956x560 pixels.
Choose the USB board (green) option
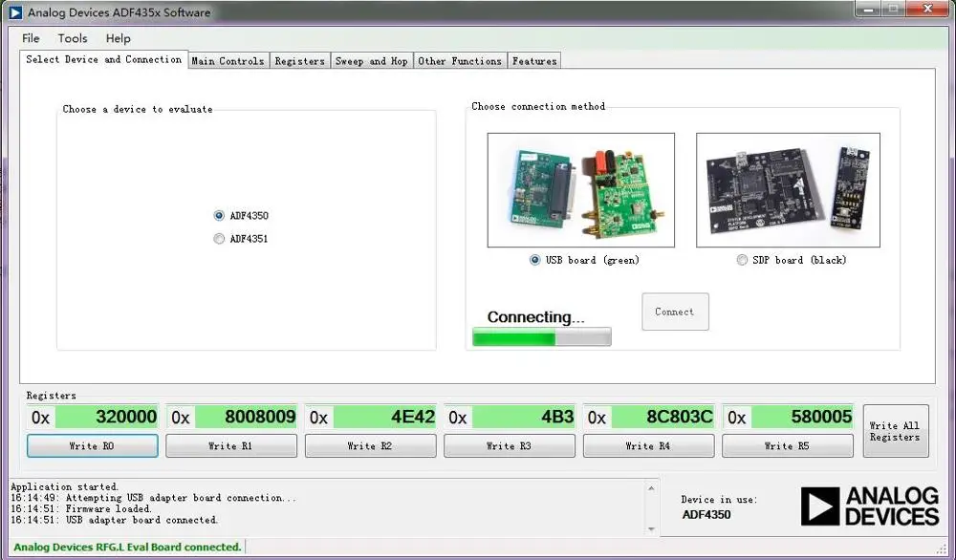click(534, 260)
